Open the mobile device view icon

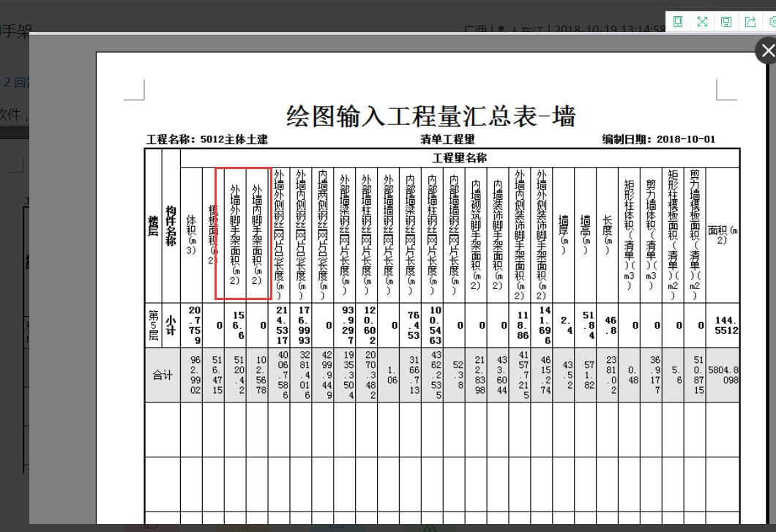[x=678, y=22]
